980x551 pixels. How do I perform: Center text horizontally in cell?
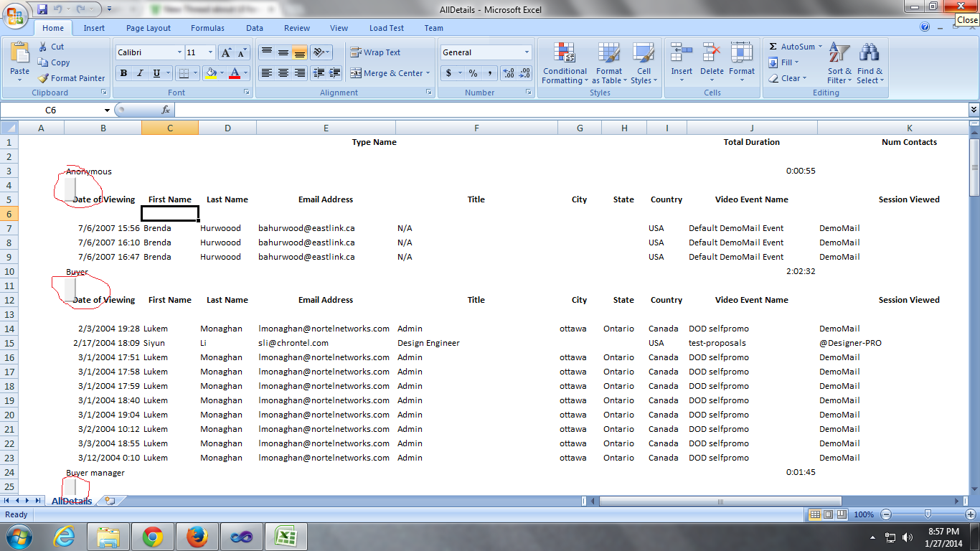pos(283,73)
